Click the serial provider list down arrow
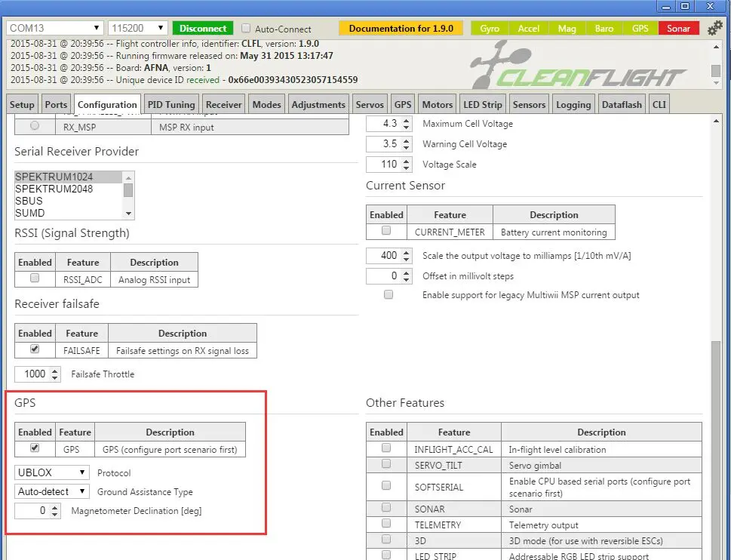Screen dimensions: 731x560 (x=129, y=214)
